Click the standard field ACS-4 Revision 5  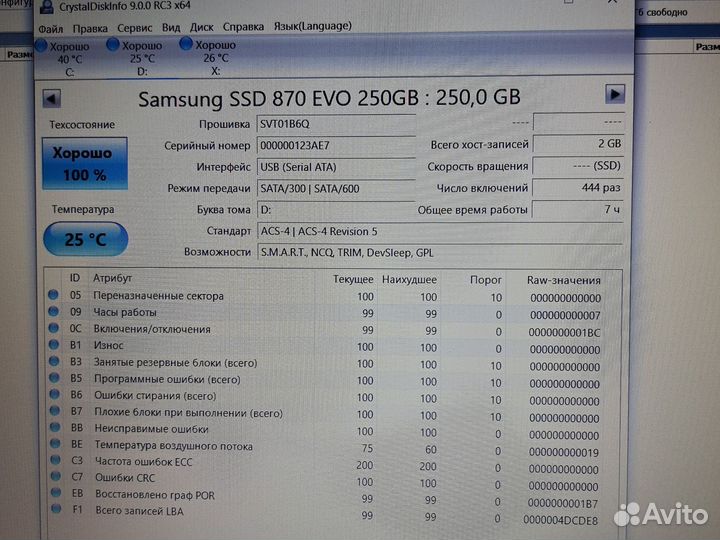[x=440, y=231]
